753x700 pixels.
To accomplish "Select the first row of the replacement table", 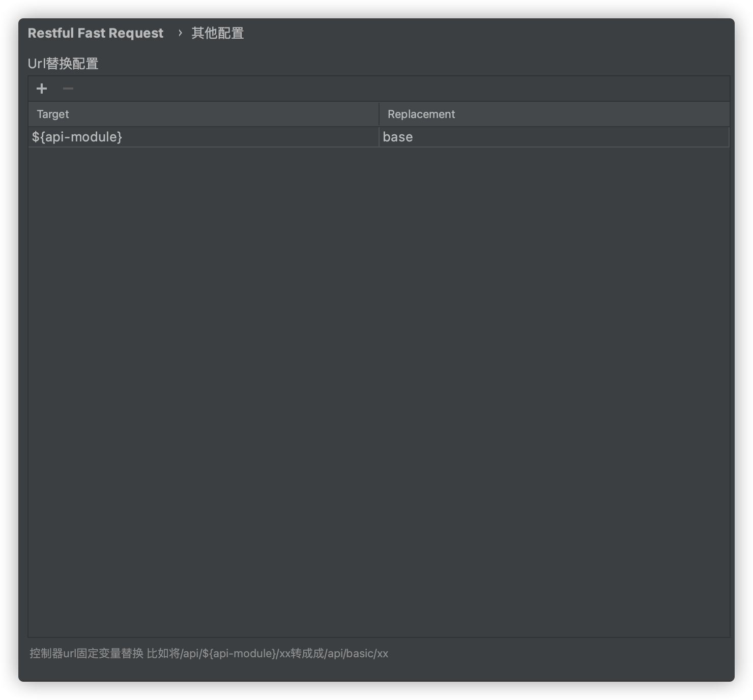I will (204, 136).
